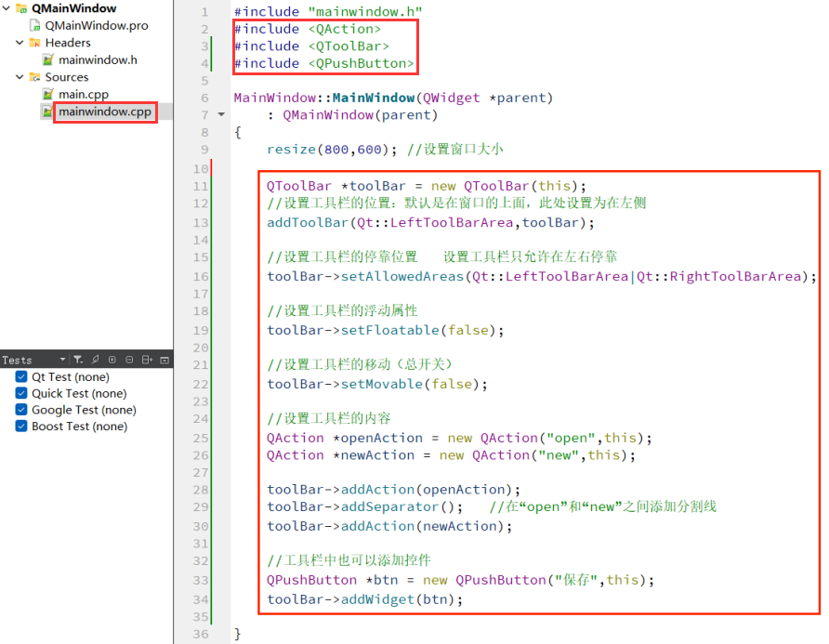Click the main.cpp file icon
Screen dimensions: 829x644
pyautogui.click(x=48, y=94)
